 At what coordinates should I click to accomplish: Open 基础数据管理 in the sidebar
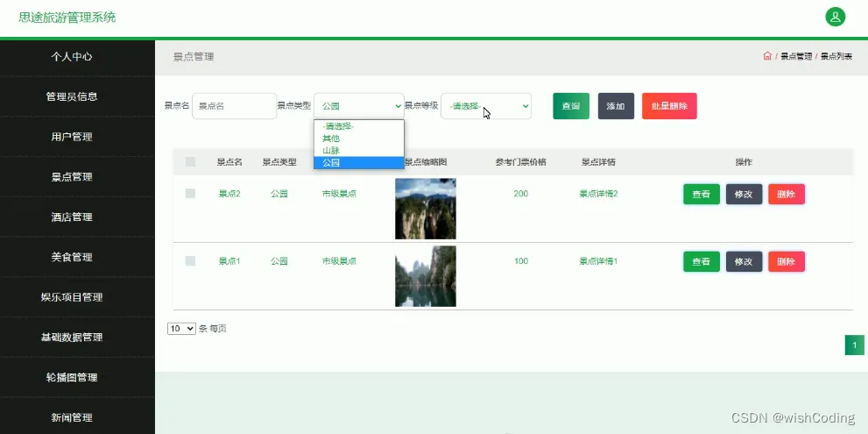72,337
